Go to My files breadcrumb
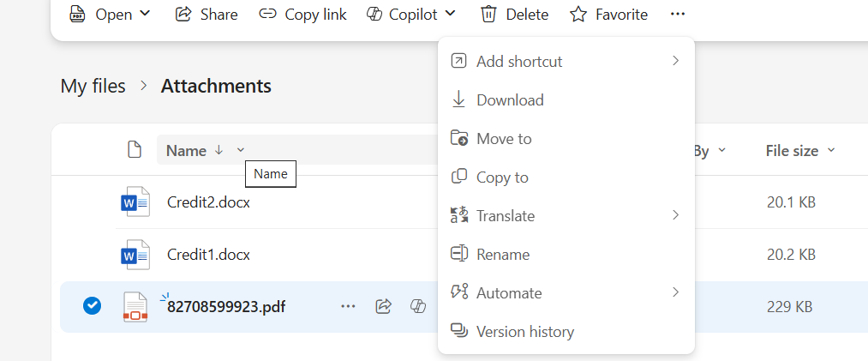868x361 pixels. pyautogui.click(x=93, y=86)
